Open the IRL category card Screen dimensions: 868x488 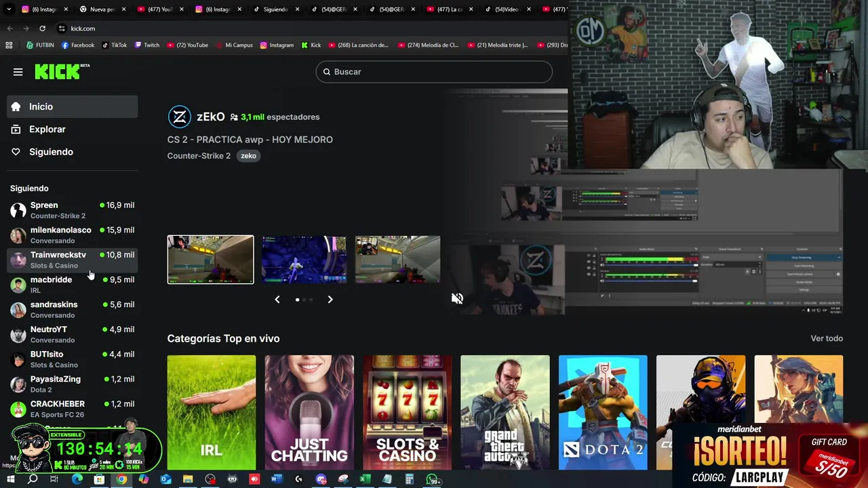pos(212,412)
